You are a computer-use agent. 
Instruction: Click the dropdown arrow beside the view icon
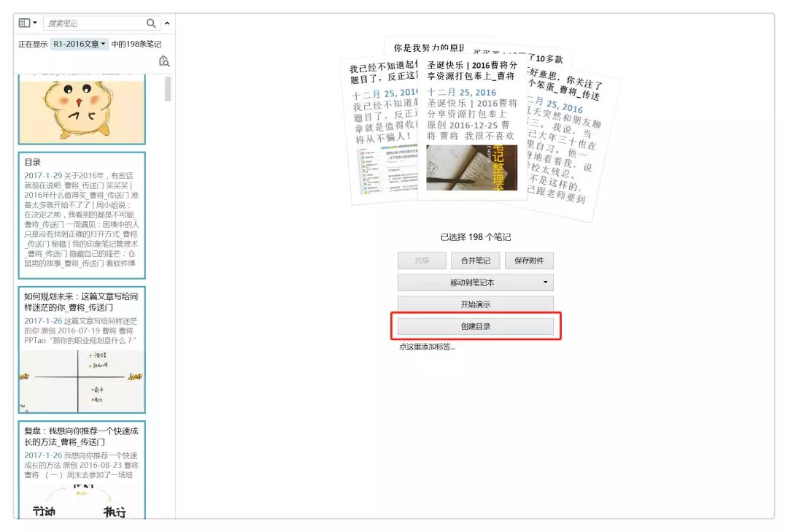(35, 23)
